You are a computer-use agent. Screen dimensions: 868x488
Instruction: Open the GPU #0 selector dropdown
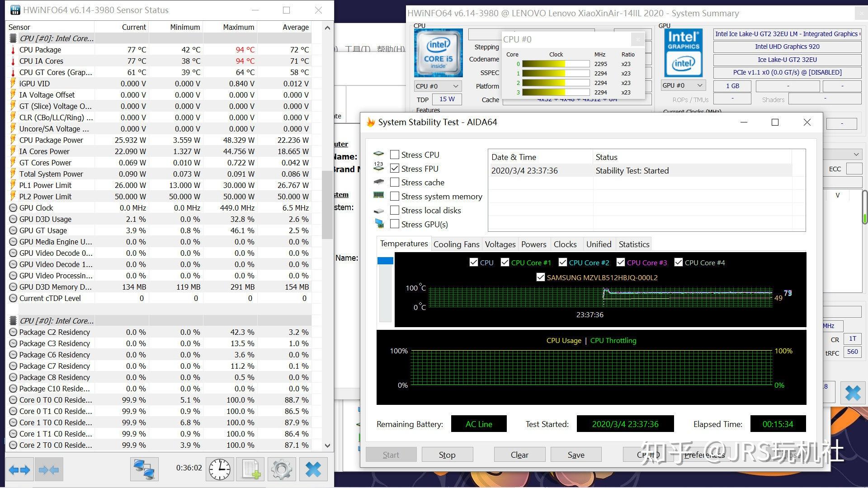[x=683, y=85]
